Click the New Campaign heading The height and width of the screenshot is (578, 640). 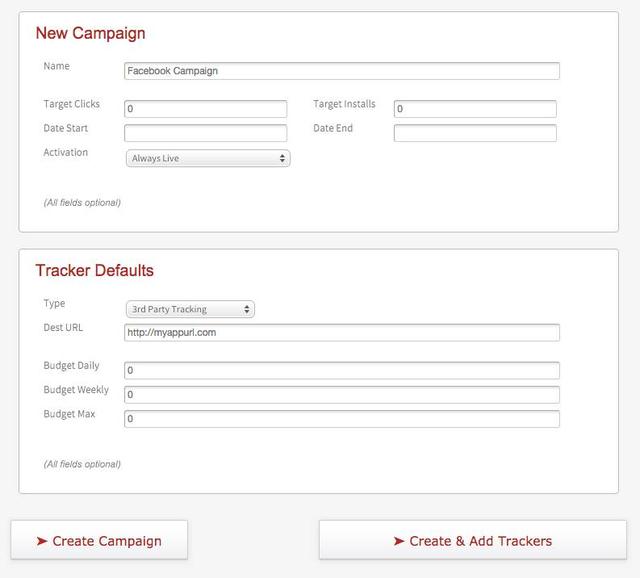pos(90,33)
